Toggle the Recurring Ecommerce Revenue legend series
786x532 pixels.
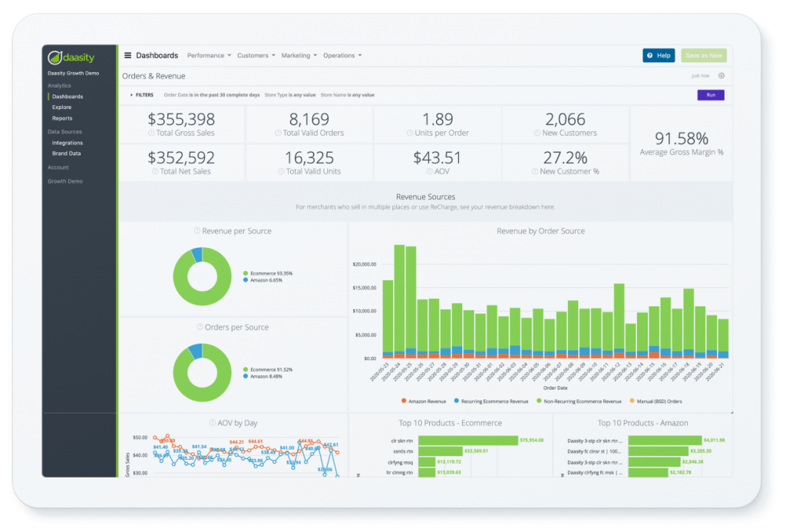click(x=496, y=401)
